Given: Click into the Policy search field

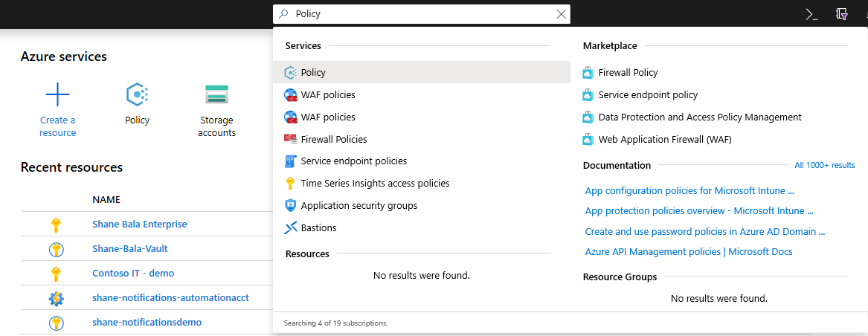Looking at the screenshot, I should (424, 14).
